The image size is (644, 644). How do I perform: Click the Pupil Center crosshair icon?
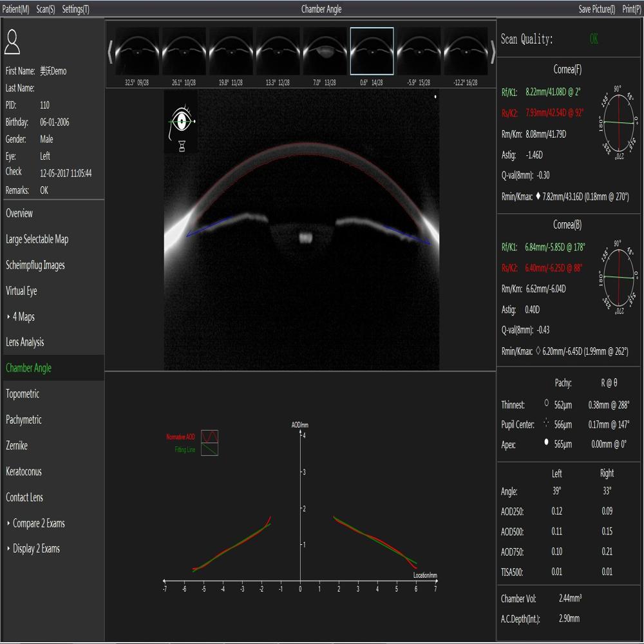(546, 422)
